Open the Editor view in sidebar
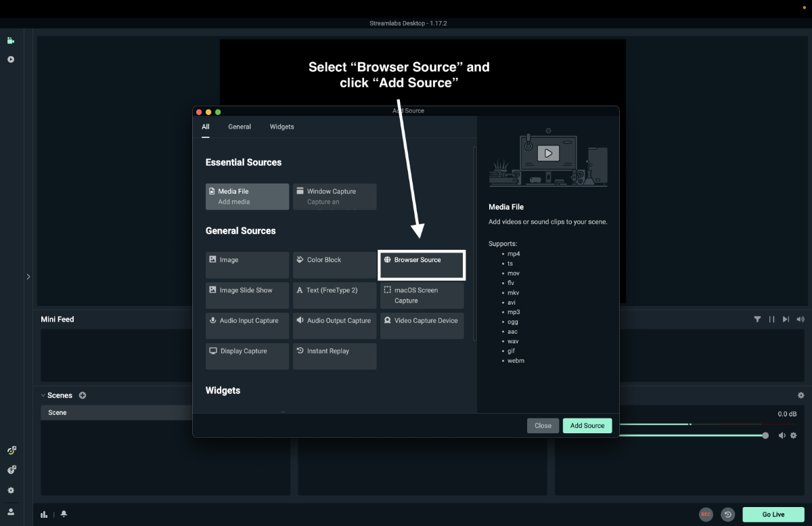This screenshot has height=526, width=812. point(11,41)
